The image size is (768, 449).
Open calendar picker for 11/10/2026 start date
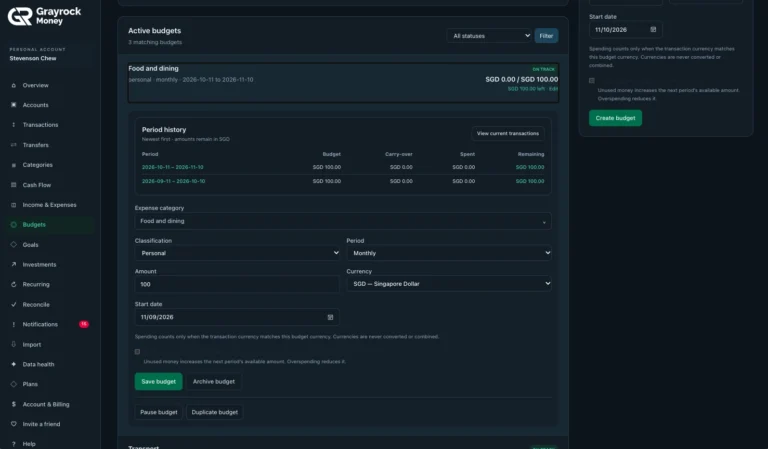[x=653, y=30]
